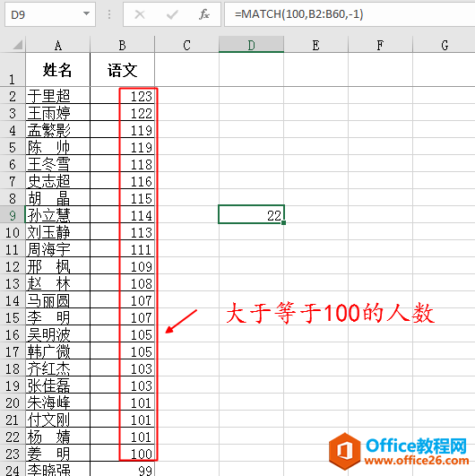Image resolution: width=475 pixels, height=476 pixels.
Task: Click name cell 王雨婷
Action: click(58, 113)
